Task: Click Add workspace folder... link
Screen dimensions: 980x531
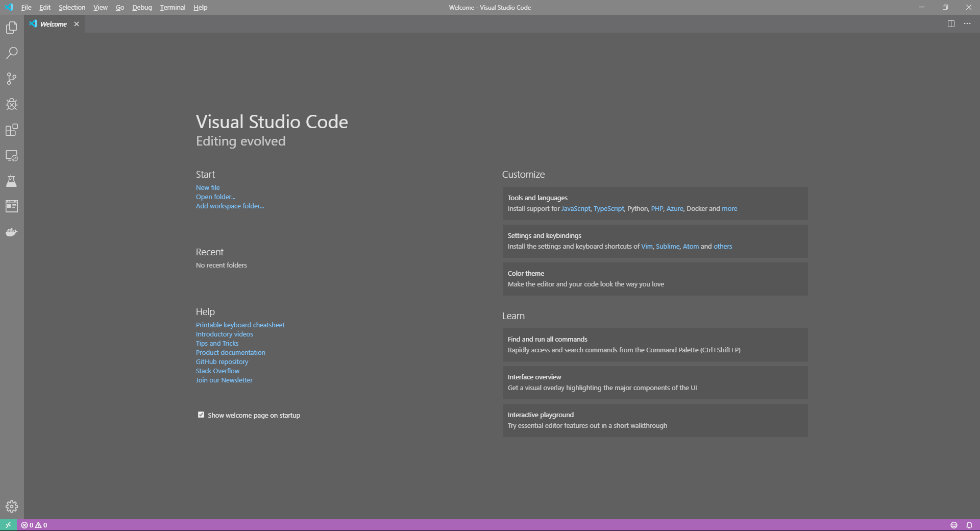Action: (x=230, y=206)
